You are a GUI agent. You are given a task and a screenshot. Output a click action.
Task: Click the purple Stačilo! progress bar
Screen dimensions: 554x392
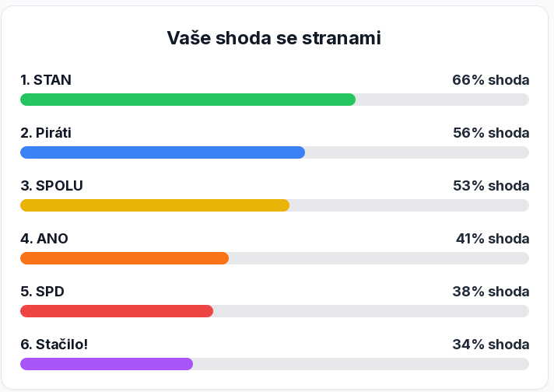pyautogui.click(x=107, y=364)
